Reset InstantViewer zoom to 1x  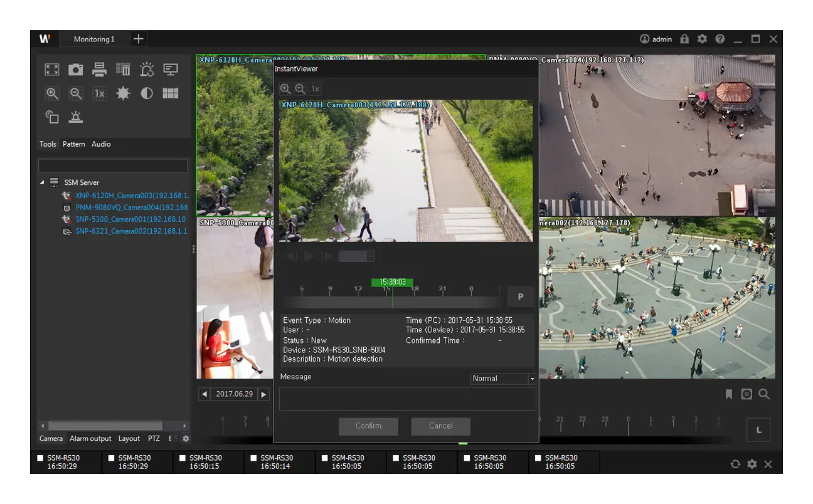click(316, 89)
